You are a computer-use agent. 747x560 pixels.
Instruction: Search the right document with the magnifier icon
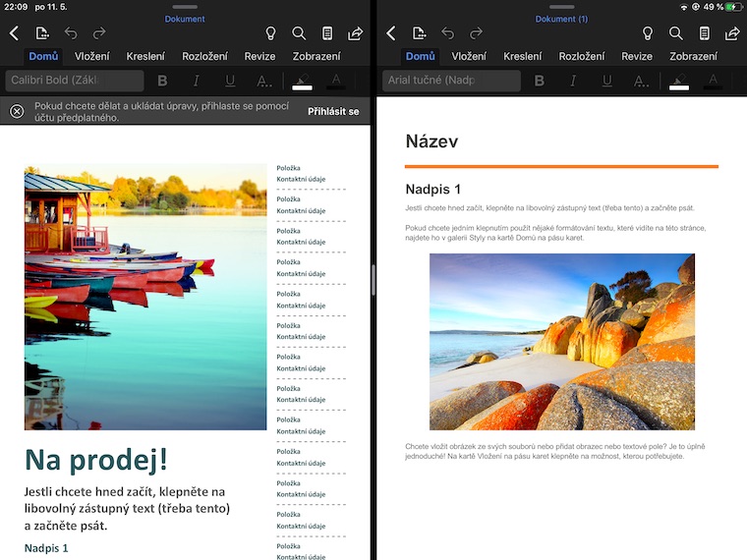tap(676, 33)
